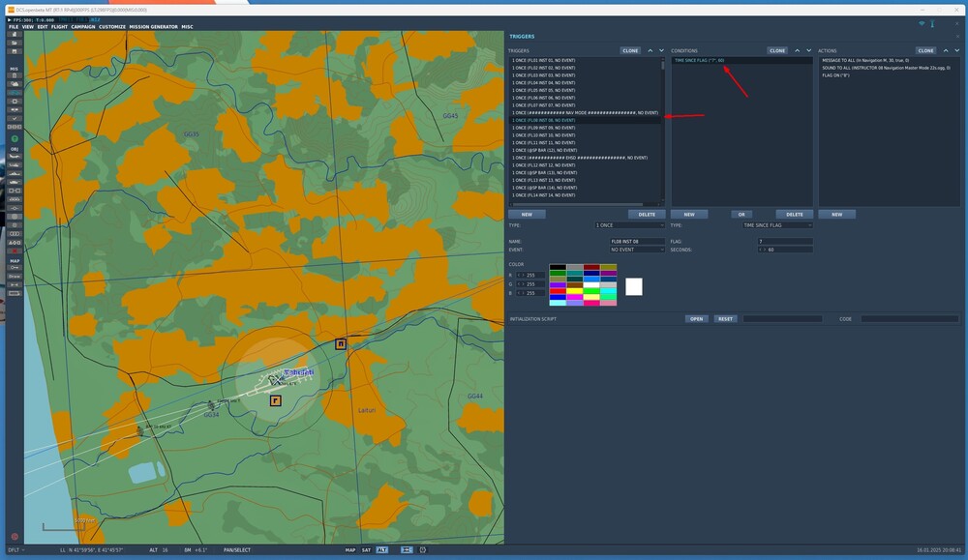Open the MISSION GENERATOR menu
968x560 pixels.
(153, 27)
